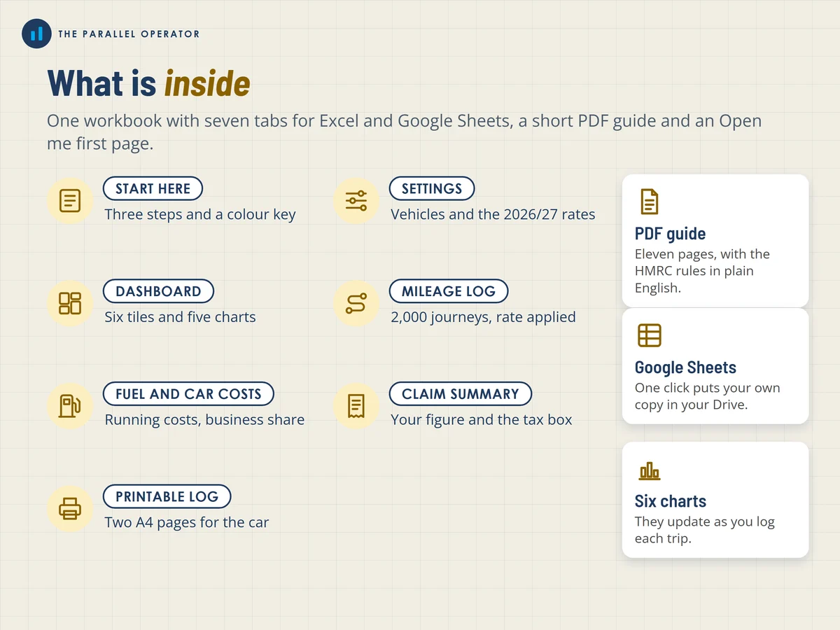Select the DASHBOARD tab label
Screen dimensions: 840x630
coord(158,291)
